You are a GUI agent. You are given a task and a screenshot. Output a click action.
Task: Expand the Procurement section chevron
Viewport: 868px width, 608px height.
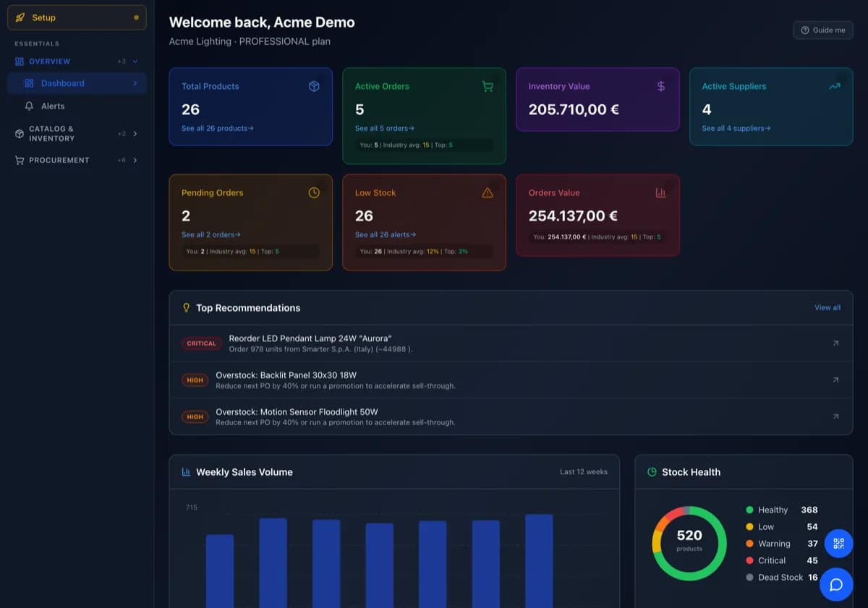[x=135, y=160]
